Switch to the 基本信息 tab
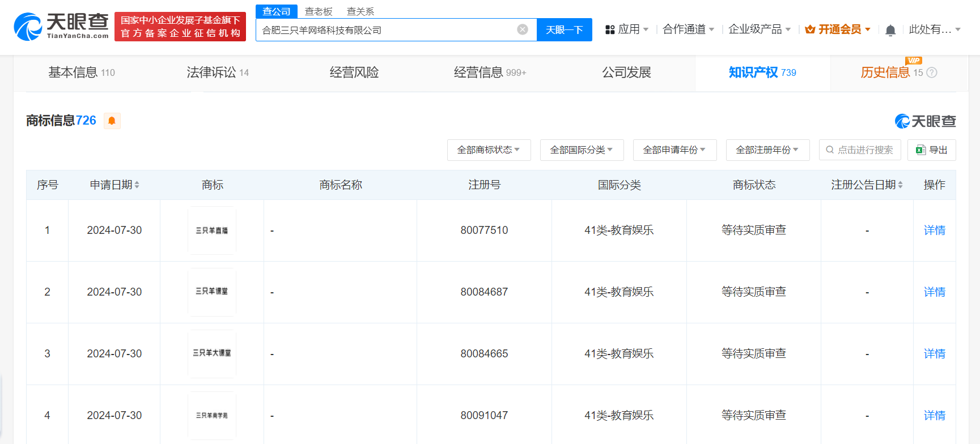 tap(82, 72)
